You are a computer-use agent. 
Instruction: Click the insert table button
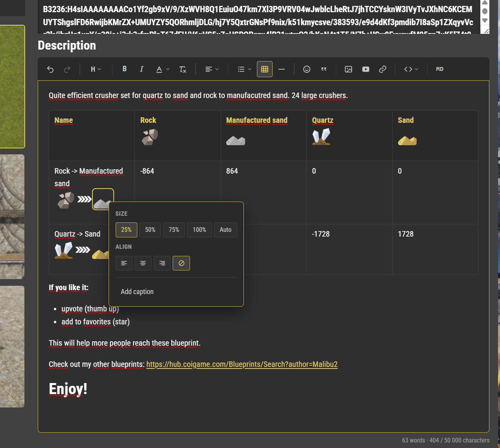tap(265, 69)
